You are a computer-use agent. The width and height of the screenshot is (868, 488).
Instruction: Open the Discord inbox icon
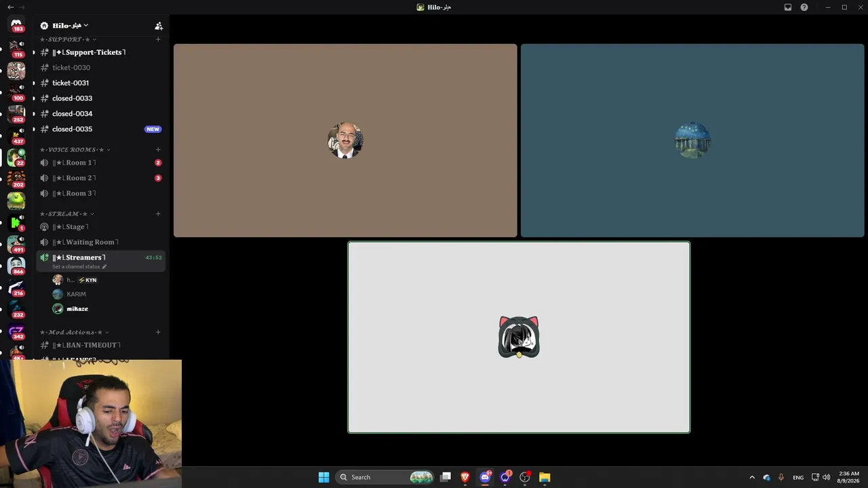click(788, 7)
